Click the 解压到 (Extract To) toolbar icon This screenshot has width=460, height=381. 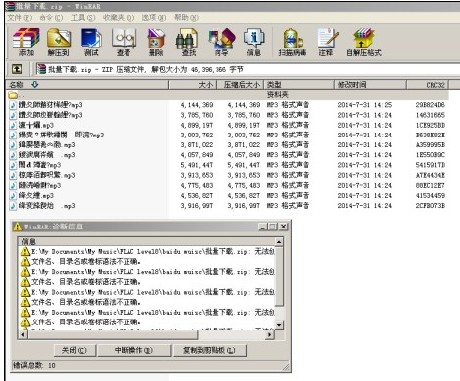pos(59,42)
